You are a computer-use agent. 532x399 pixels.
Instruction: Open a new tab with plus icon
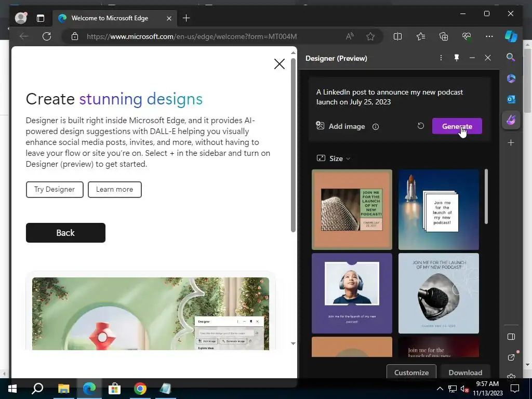[x=187, y=18]
